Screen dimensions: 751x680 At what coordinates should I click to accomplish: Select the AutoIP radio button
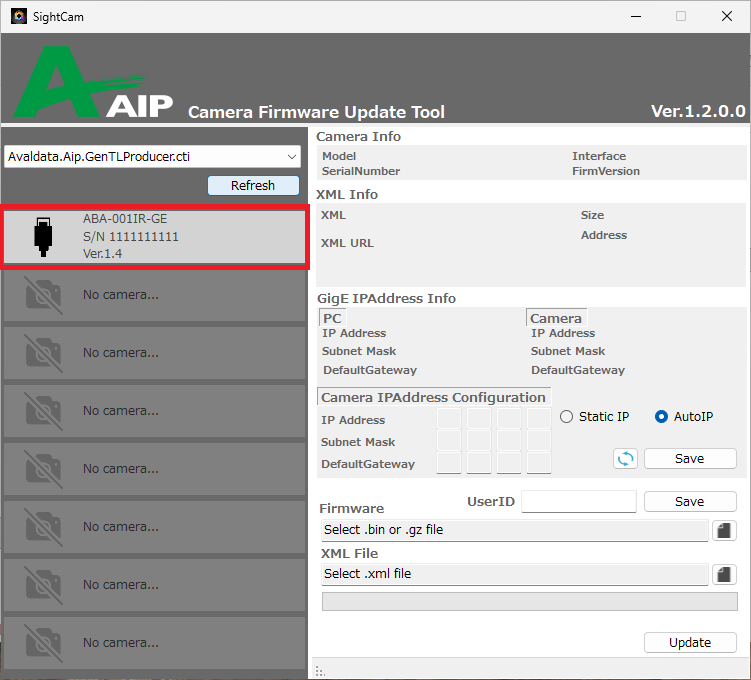click(684, 417)
